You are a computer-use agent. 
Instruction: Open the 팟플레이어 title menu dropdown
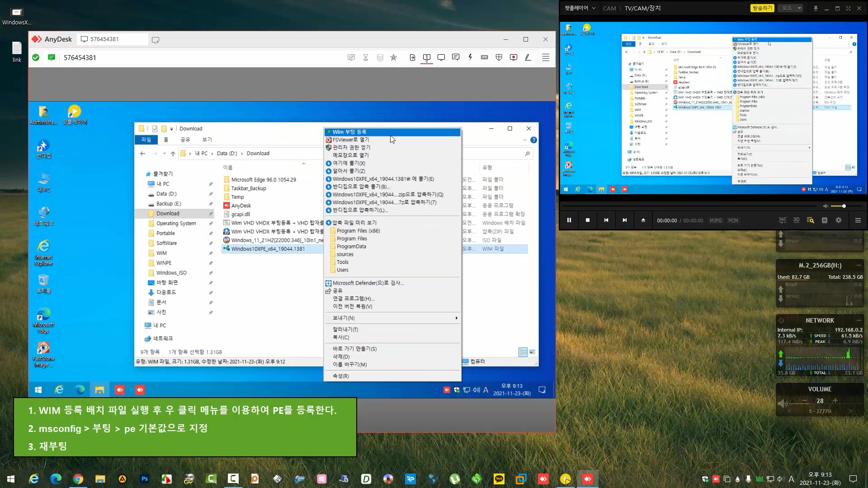coord(580,8)
